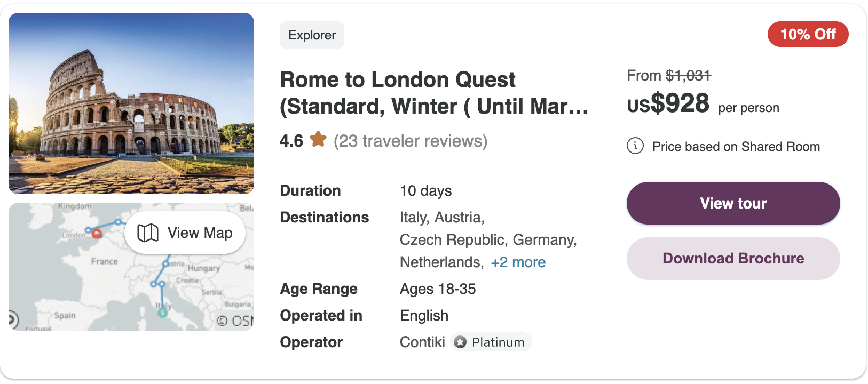This screenshot has width=868, height=384.
Task: Open View Map
Action: tap(185, 233)
